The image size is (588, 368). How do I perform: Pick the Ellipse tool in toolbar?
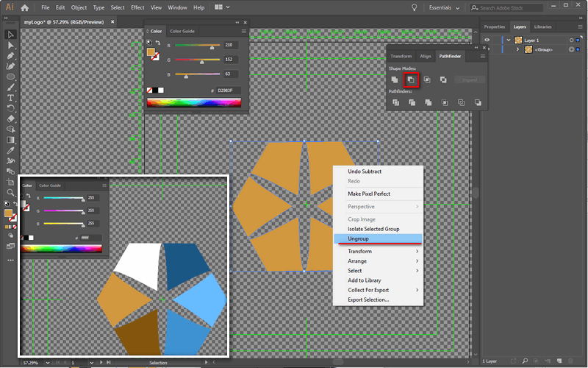[11, 77]
